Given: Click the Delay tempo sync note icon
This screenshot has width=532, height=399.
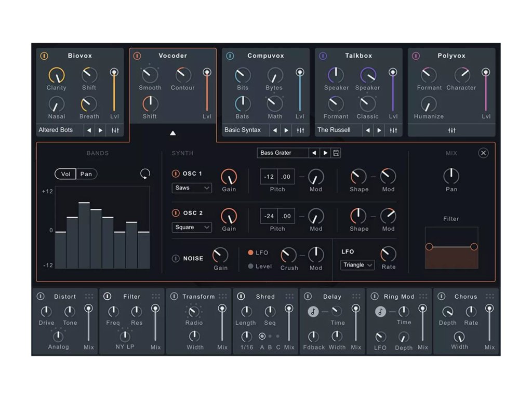Looking at the screenshot, I should [313, 311].
